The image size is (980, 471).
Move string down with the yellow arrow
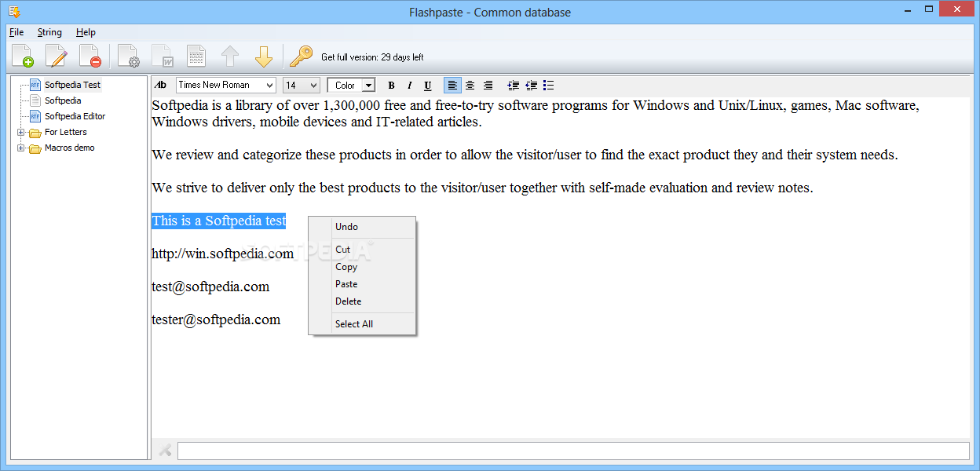(264, 57)
